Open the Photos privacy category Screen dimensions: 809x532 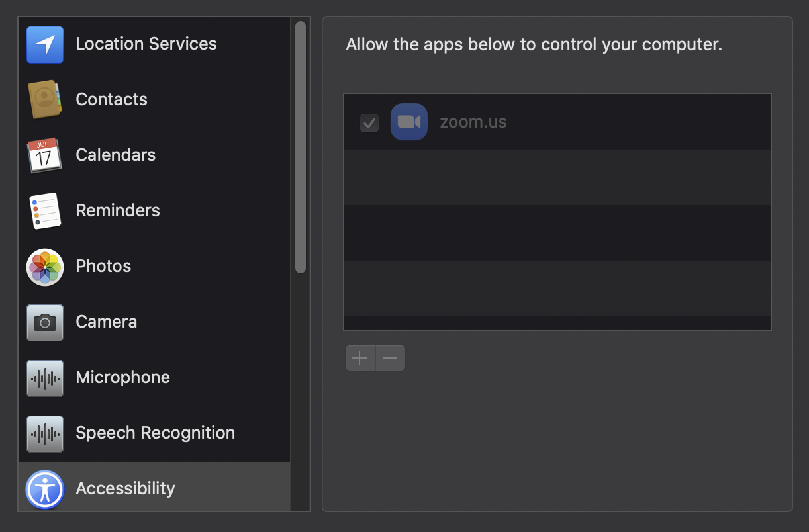pos(104,266)
